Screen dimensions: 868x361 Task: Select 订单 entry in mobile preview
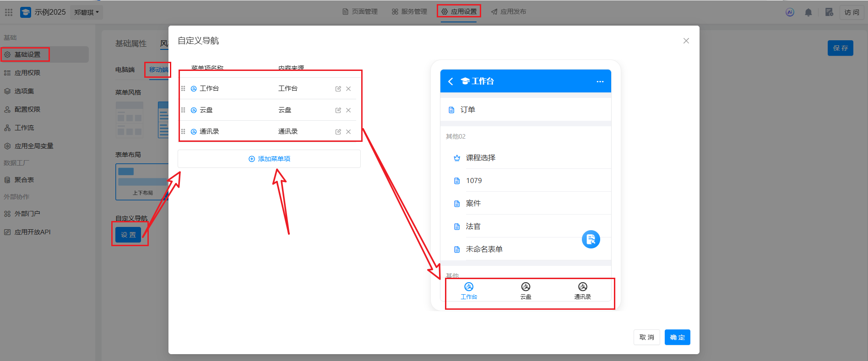pos(467,110)
